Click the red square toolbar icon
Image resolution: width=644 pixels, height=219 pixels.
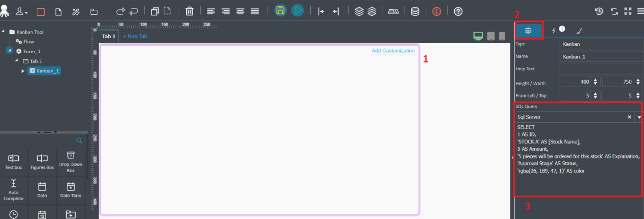[x=41, y=12]
